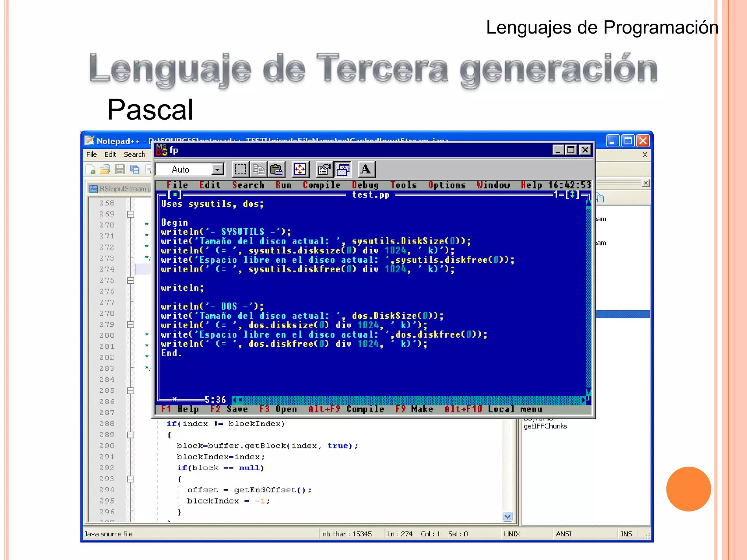Click F2 Save in bottom status line
Viewport: 747px width, 560px height.
[229, 409]
